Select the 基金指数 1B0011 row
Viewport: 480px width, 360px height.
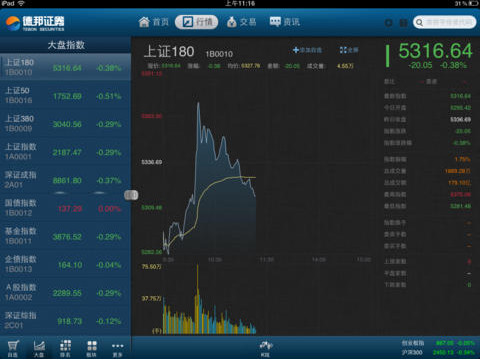click(x=65, y=236)
